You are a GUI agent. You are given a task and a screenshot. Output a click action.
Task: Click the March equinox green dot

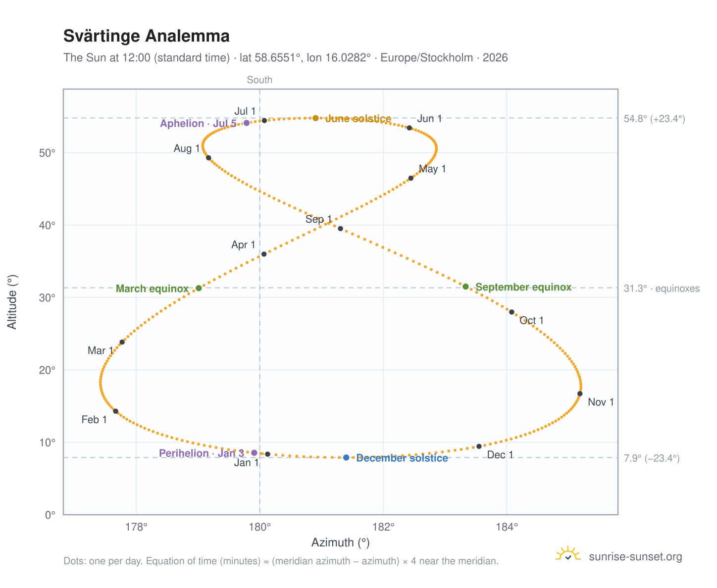[x=199, y=288]
